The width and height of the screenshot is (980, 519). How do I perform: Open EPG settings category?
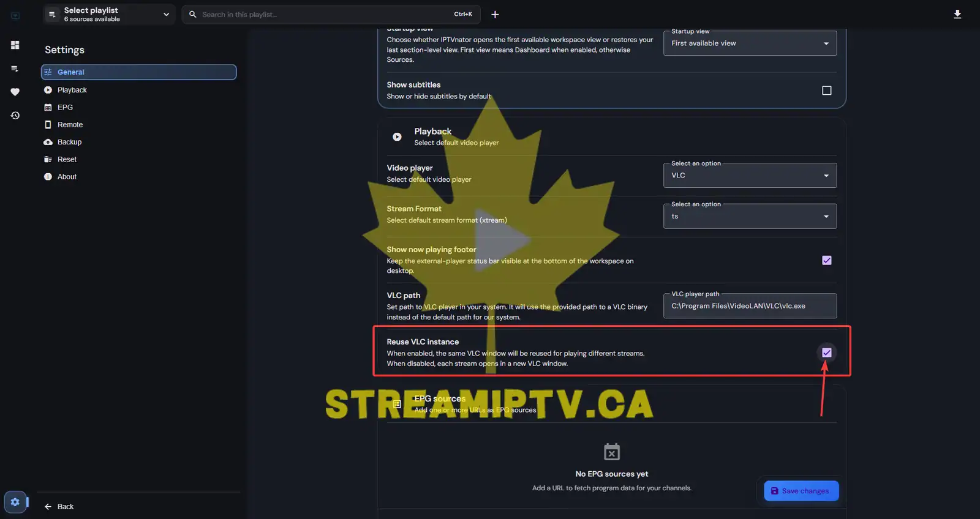click(x=138, y=107)
